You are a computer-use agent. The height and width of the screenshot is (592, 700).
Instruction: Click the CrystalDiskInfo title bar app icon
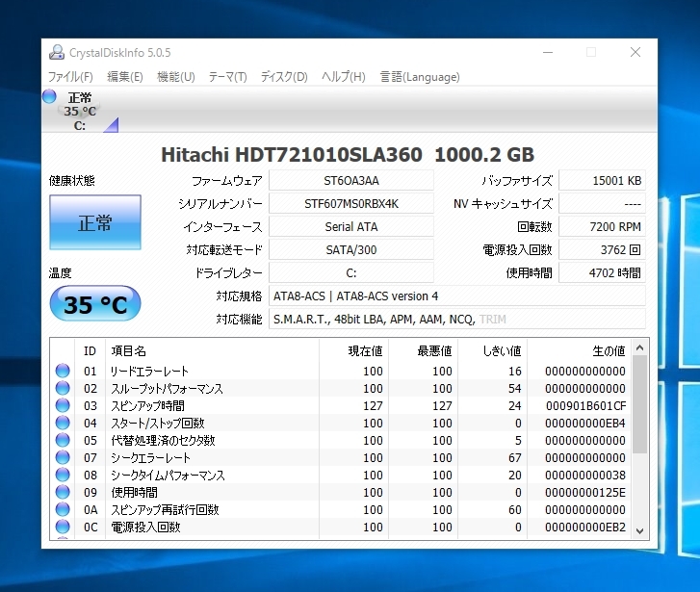point(56,52)
